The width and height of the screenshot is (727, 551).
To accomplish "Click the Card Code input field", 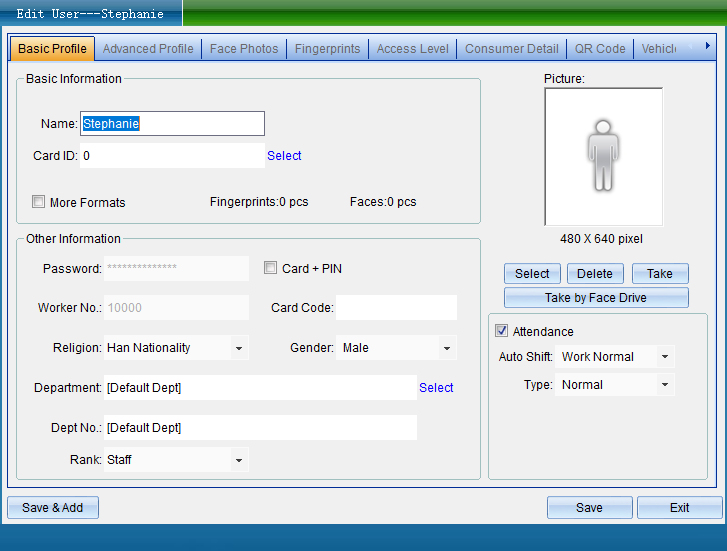I will click(396, 308).
